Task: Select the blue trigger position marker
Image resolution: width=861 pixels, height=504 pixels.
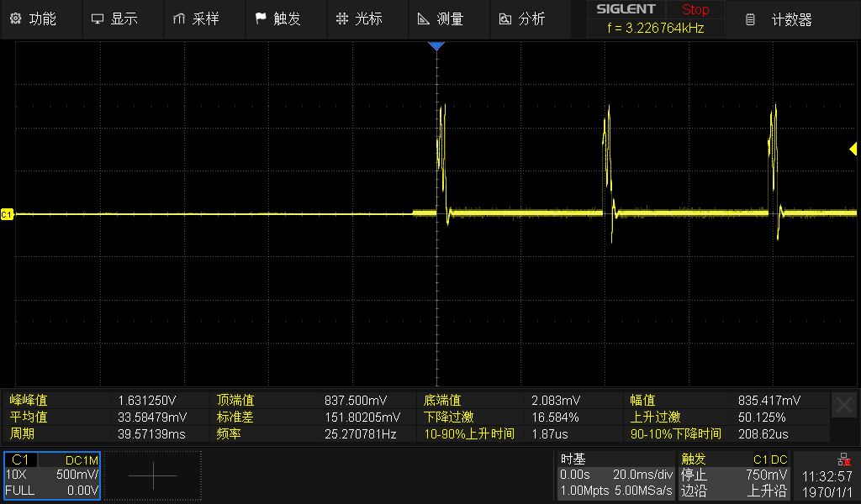Action: click(436, 46)
